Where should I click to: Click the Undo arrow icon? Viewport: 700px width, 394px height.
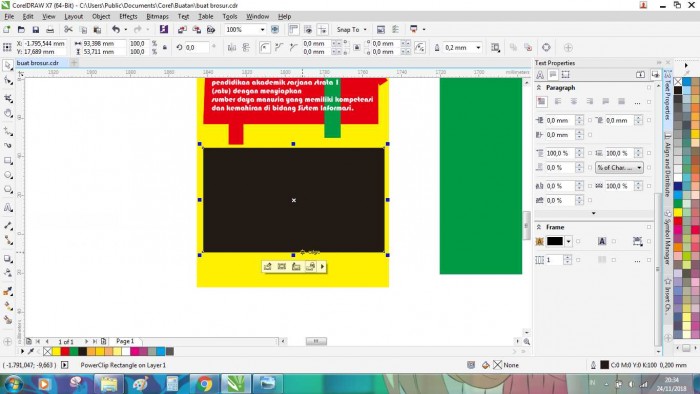tap(116, 29)
